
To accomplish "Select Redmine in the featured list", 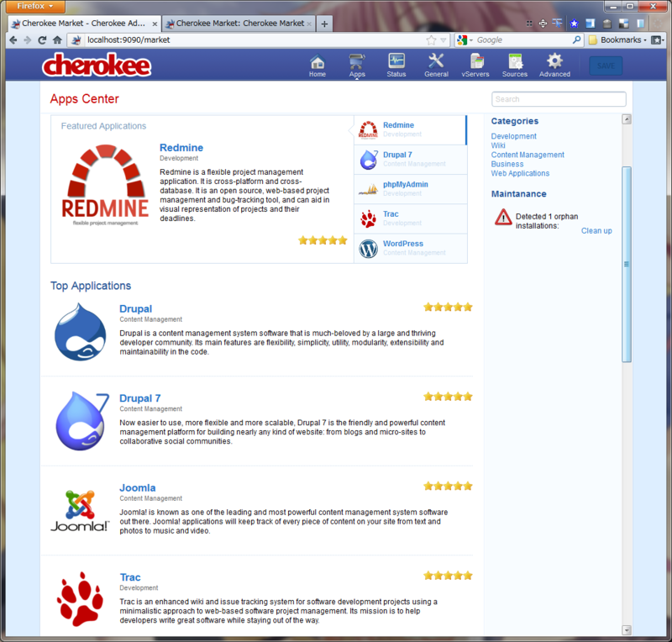I will [x=410, y=130].
